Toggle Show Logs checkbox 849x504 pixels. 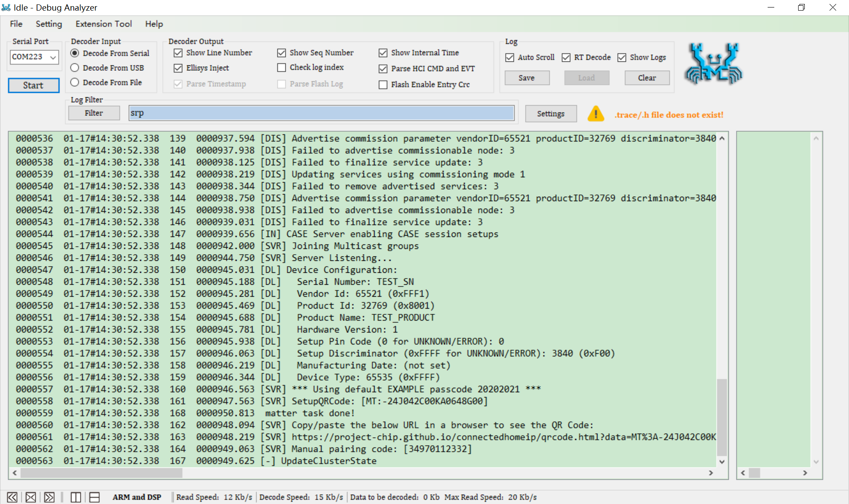point(622,57)
